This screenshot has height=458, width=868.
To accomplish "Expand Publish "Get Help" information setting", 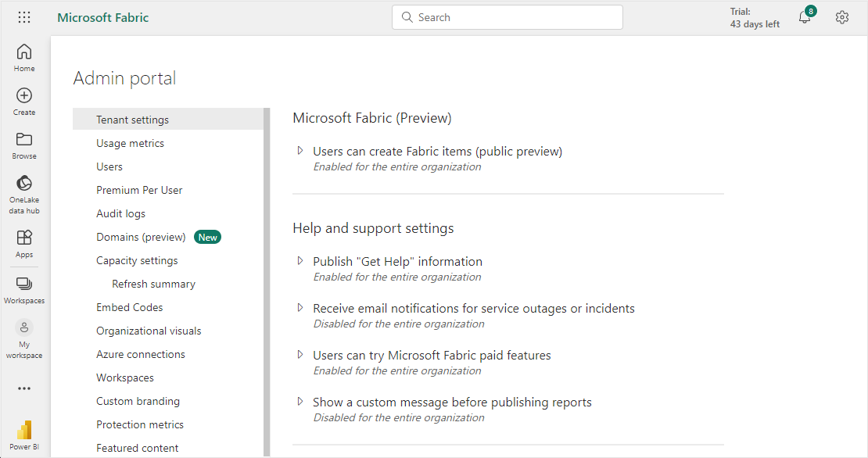I will point(300,261).
